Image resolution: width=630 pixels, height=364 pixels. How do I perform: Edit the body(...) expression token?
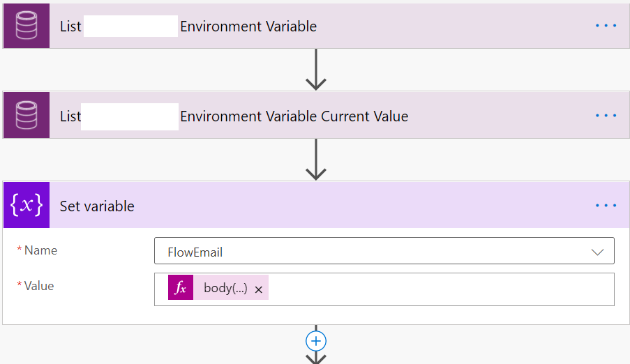click(x=225, y=288)
